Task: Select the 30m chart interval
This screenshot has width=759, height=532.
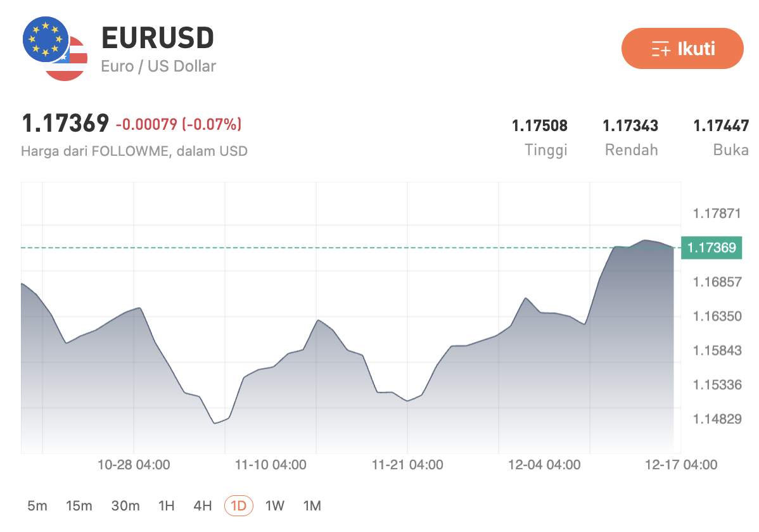Action: 125,505
